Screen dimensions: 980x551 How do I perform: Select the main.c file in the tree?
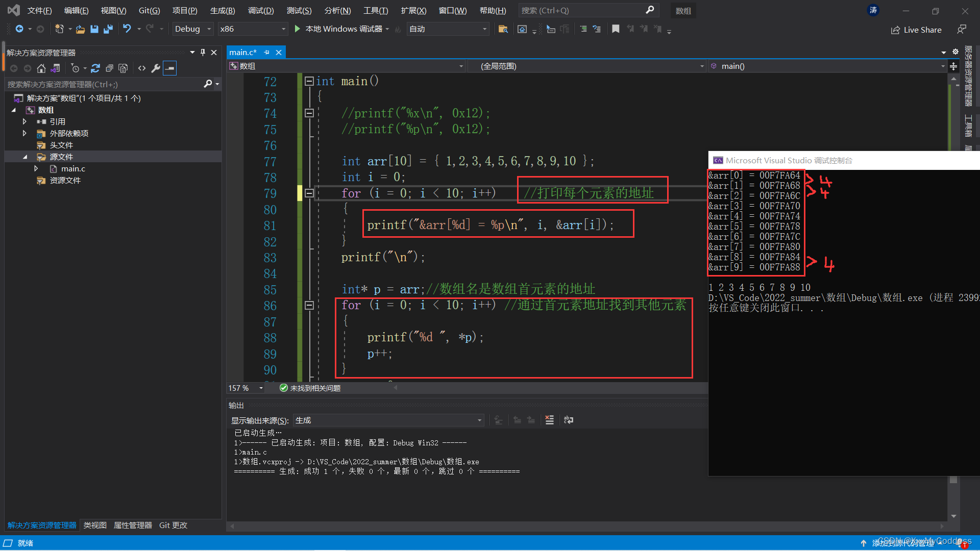click(x=73, y=168)
